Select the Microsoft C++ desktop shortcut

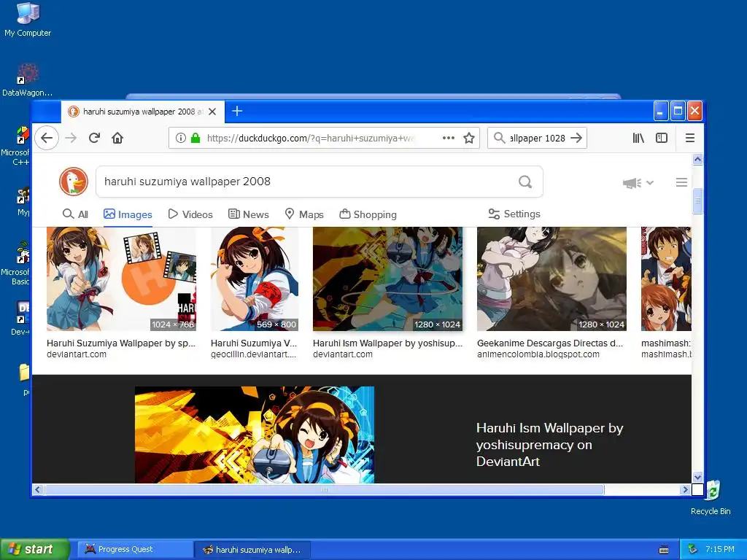pos(15,146)
